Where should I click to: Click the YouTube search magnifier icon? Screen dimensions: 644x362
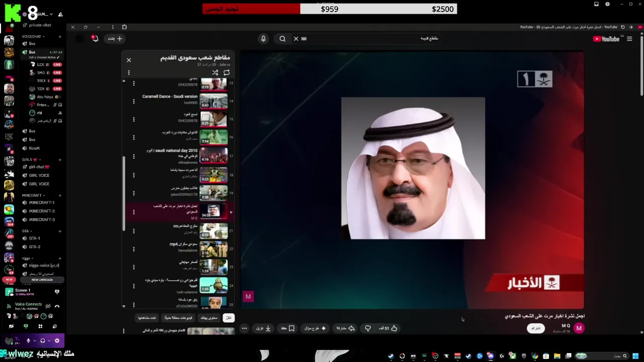[283, 39]
